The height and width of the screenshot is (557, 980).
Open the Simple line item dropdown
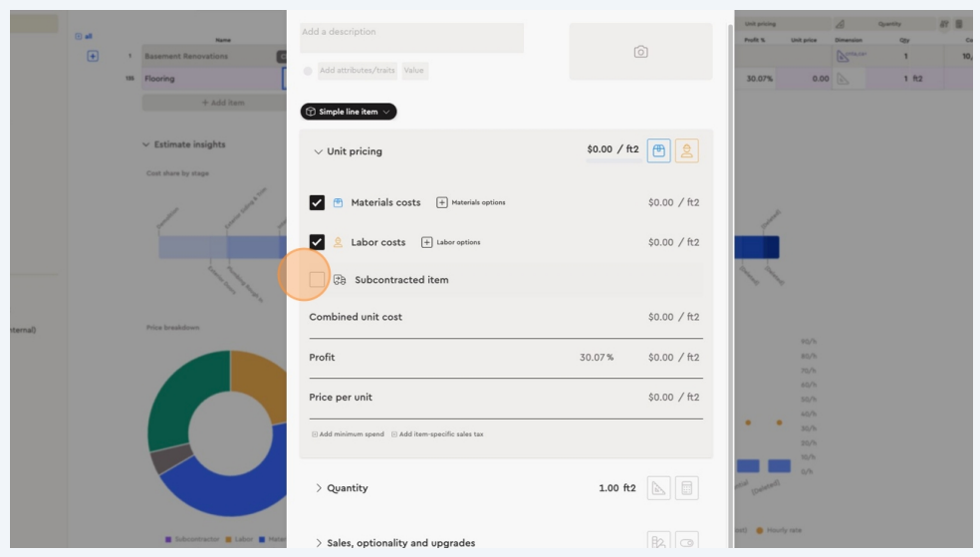(349, 112)
